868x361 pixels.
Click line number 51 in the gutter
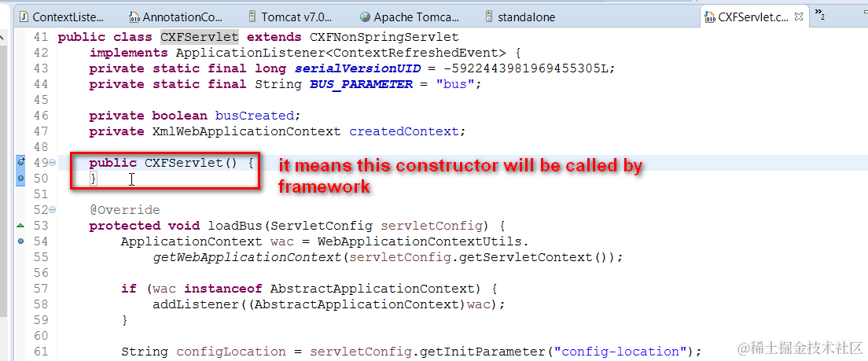click(x=40, y=193)
